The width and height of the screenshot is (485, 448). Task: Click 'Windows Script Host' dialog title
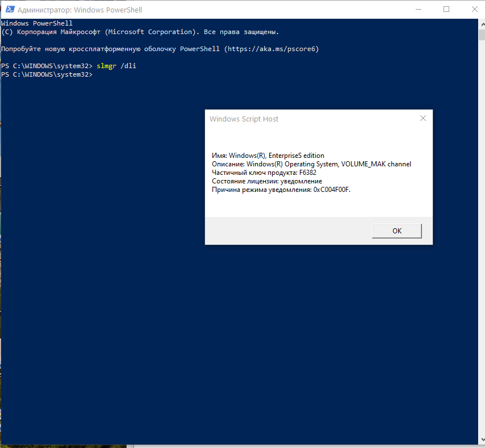(244, 119)
